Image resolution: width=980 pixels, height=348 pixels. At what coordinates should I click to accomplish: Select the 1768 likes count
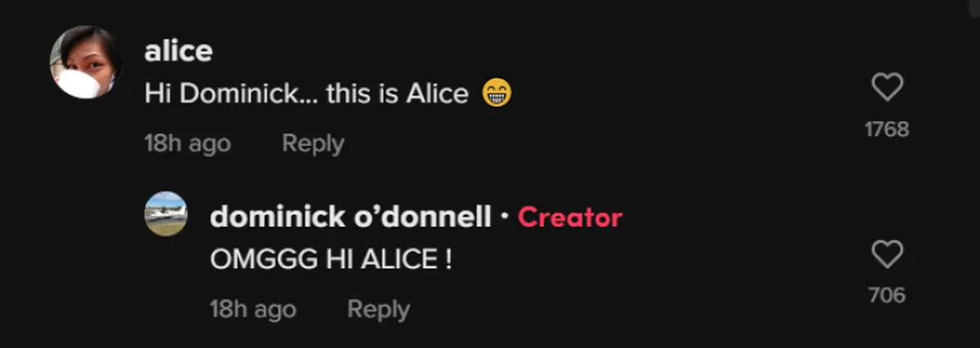coord(888,129)
